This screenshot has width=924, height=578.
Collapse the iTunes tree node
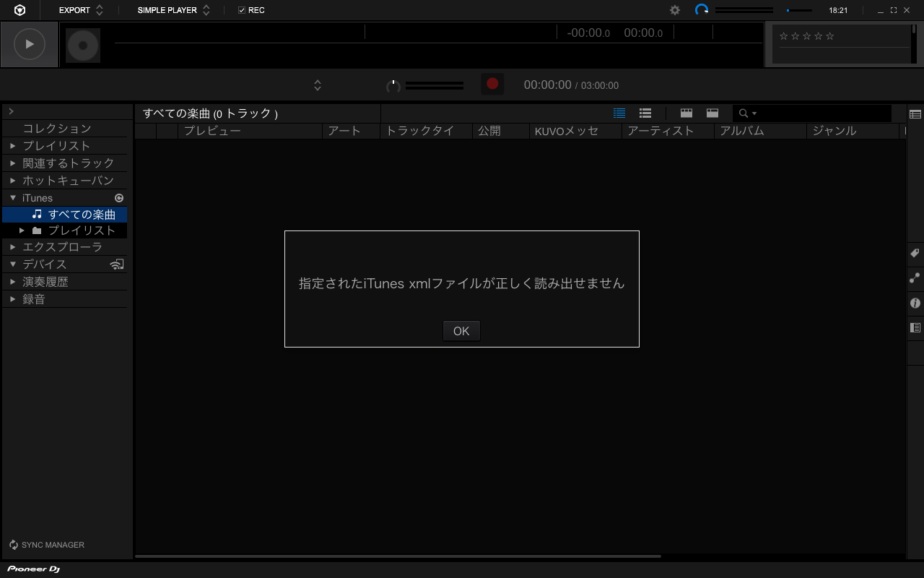point(13,197)
